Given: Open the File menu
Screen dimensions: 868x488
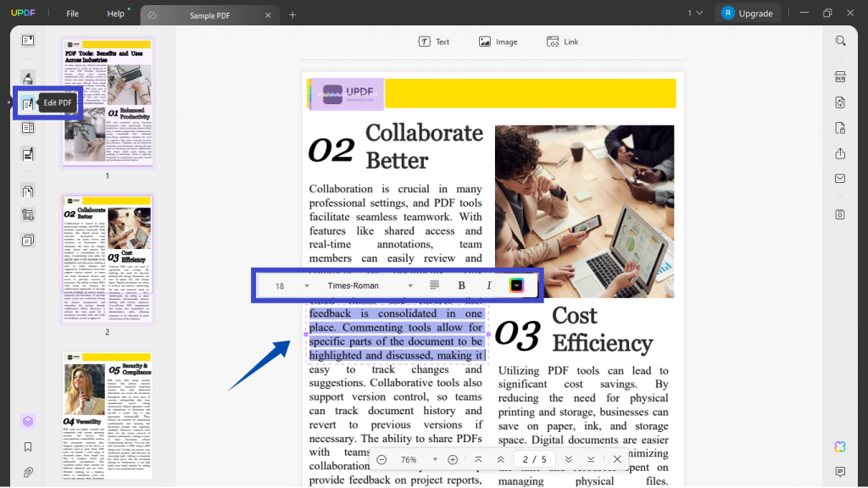Looking at the screenshot, I should pyautogui.click(x=72, y=14).
